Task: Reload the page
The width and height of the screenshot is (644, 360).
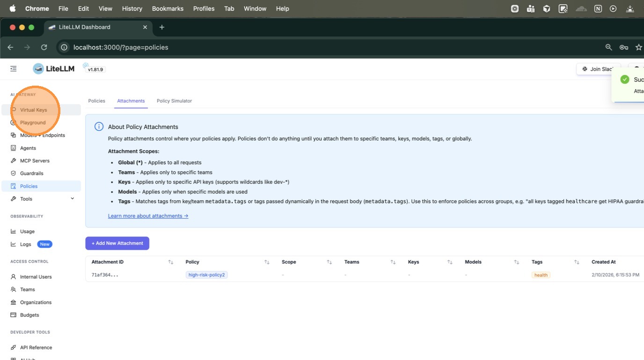Action: pos(44,47)
